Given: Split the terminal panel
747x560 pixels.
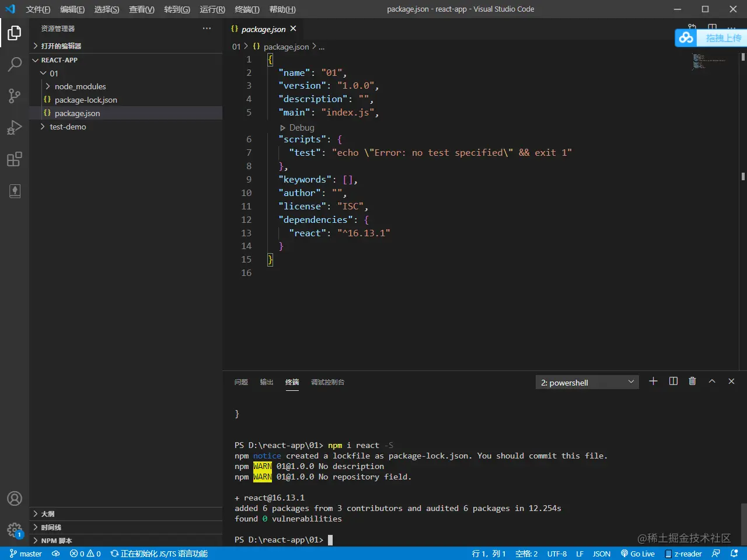Looking at the screenshot, I should (x=673, y=381).
